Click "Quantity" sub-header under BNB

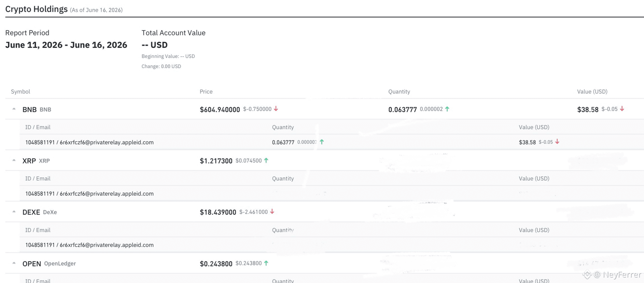point(283,127)
